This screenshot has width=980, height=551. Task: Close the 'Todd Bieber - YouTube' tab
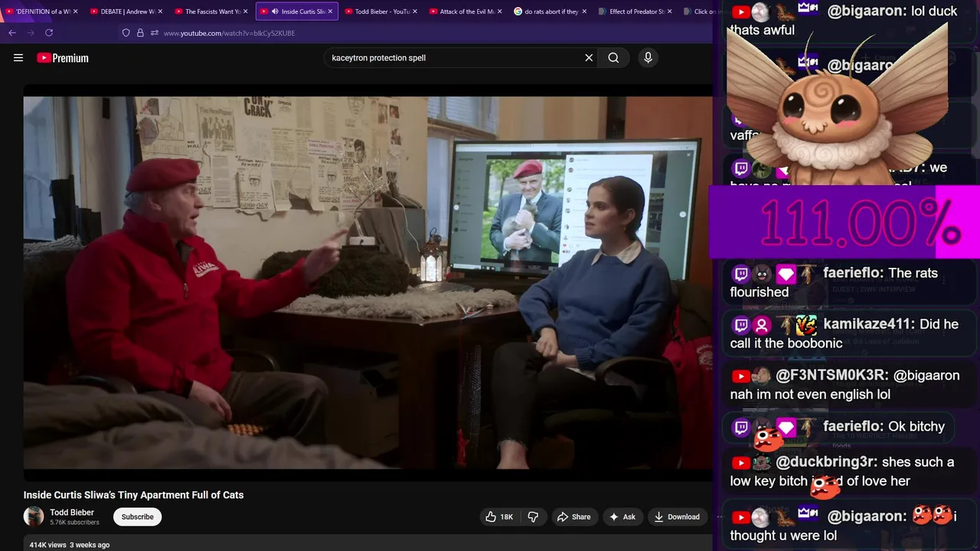(x=415, y=11)
